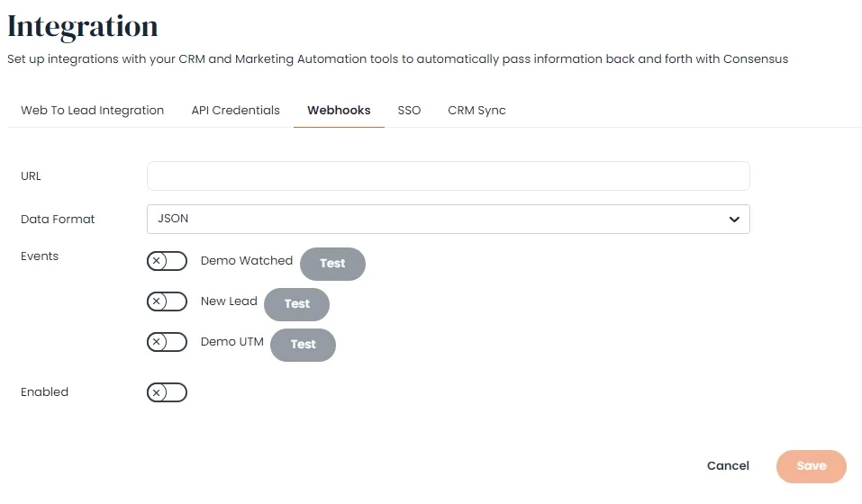Save the webhook settings

[x=811, y=466]
